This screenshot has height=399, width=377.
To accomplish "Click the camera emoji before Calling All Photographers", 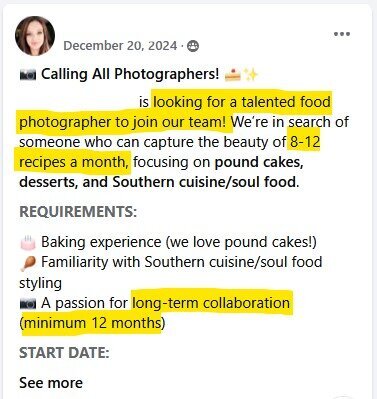I will coord(28,75).
